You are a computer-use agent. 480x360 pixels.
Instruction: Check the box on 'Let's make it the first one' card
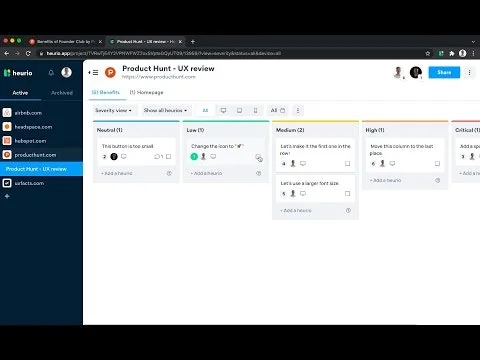(348, 164)
